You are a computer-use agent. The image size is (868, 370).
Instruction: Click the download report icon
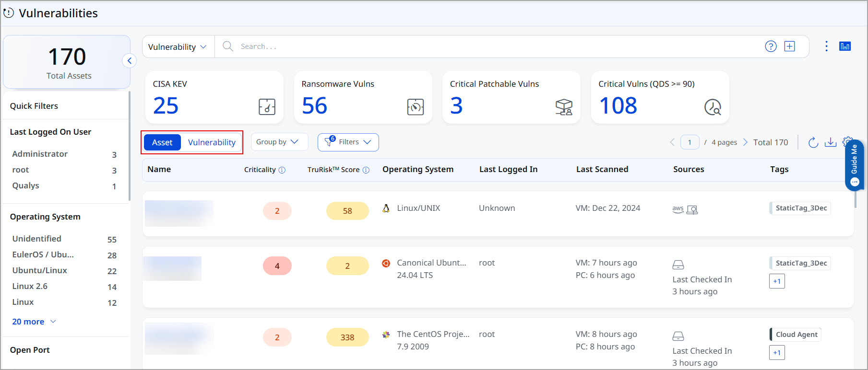point(831,142)
